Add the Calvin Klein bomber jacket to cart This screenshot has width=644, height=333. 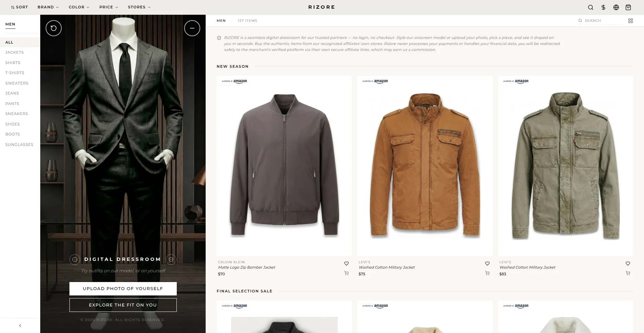[346, 273]
